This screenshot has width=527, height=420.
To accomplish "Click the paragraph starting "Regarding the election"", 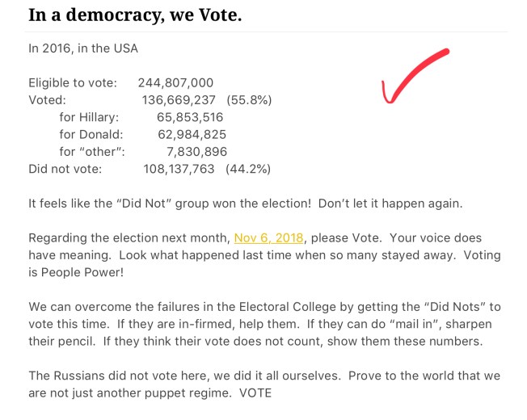I will tap(263, 255).
